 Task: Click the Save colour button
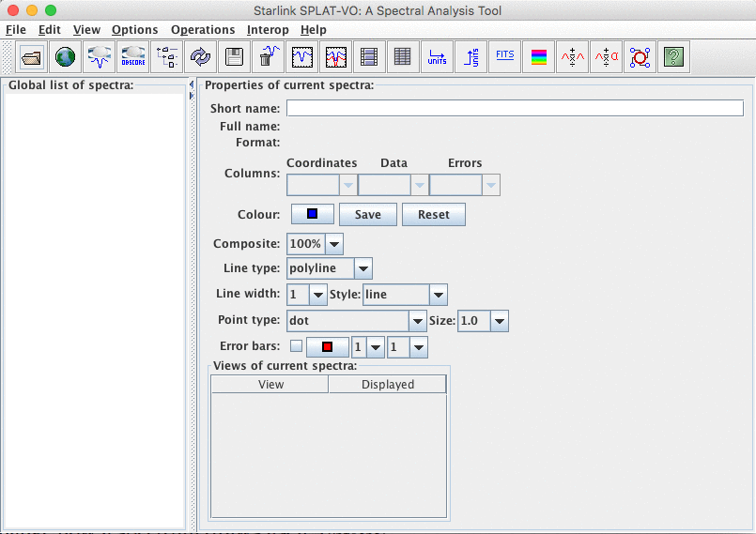[x=368, y=215]
